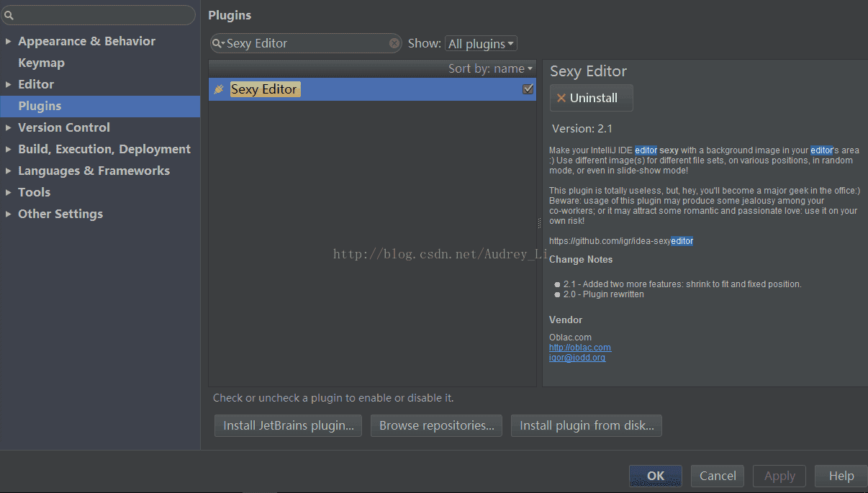
Task: Clear the plugin search with the X icon
Action: [394, 43]
